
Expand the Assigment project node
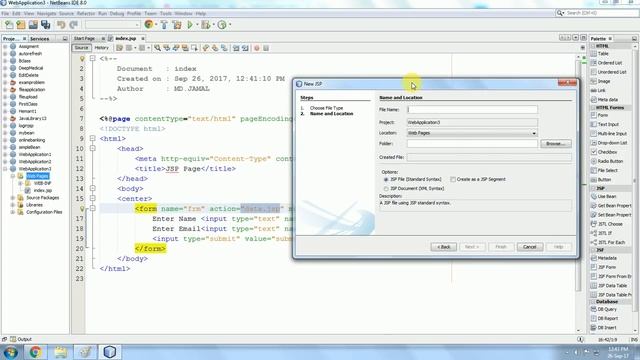coord(5,47)
